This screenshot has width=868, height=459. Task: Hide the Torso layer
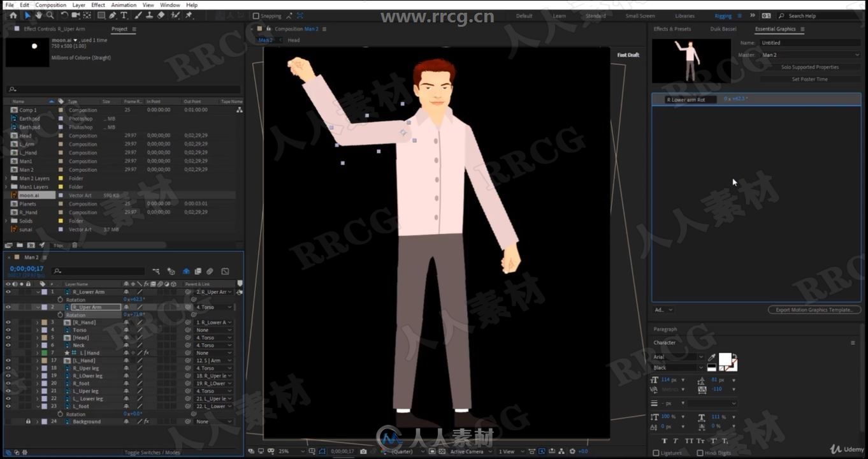pos(8,330)
